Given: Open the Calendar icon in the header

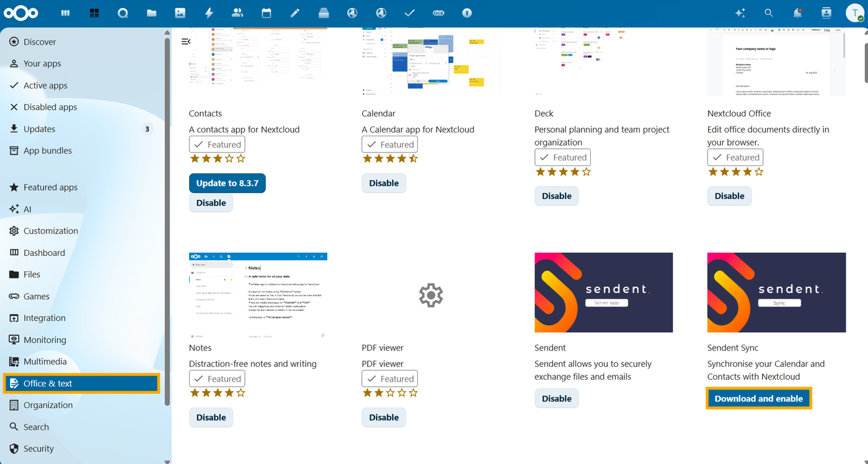Looking at the screenshot, I should point(266,13).
